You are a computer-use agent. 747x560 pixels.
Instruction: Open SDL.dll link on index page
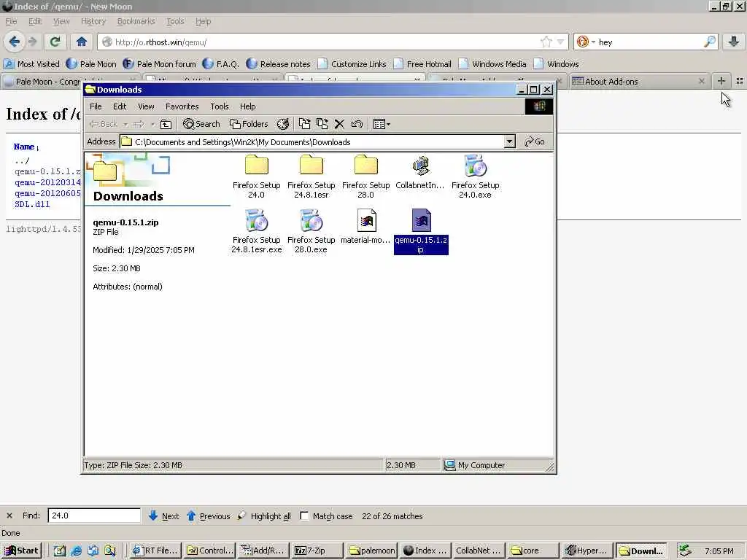(x=32, y=204)
